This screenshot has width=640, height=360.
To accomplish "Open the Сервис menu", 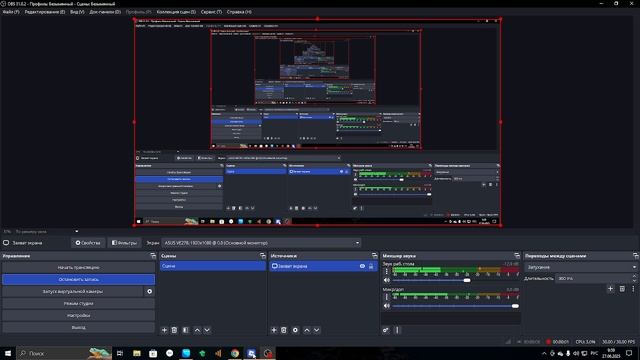I will tap(211, 12).
